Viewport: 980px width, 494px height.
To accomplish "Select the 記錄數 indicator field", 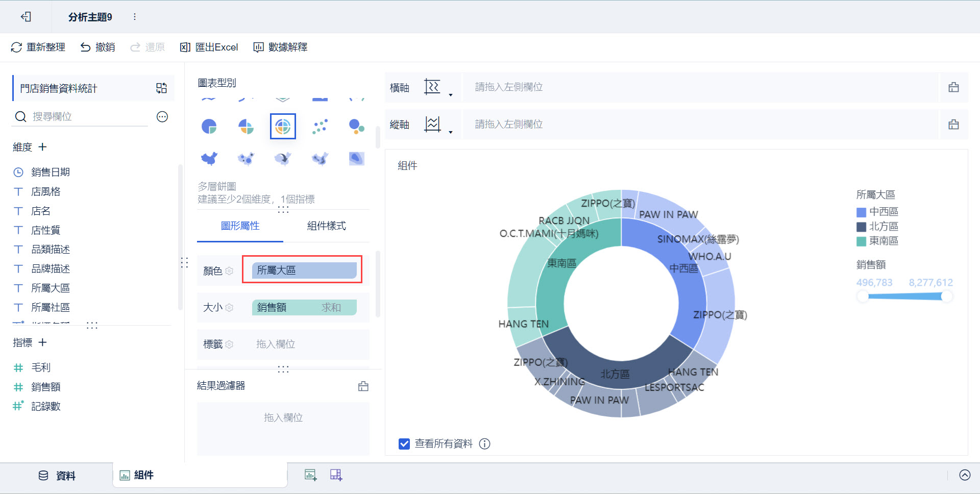I will click(46, 406).
